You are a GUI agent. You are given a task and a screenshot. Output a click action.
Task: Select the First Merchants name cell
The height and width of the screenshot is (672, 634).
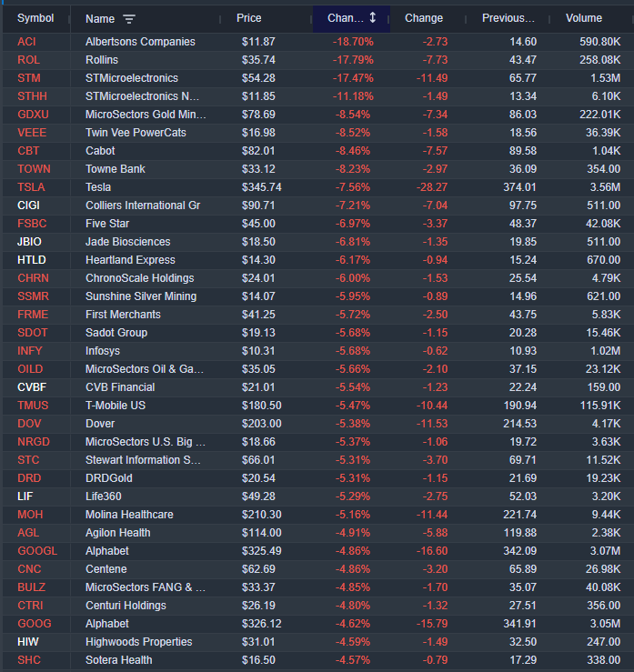pyautogui.click(x=123, y=315)
